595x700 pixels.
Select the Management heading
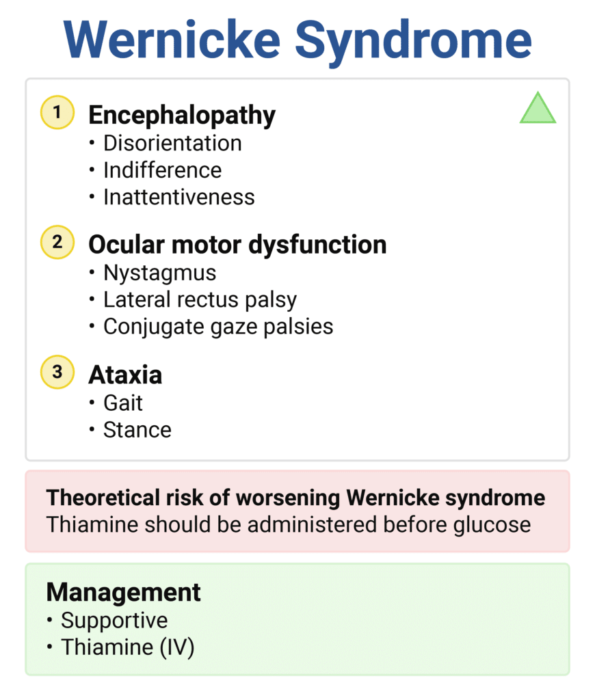[x=124, y=591]
